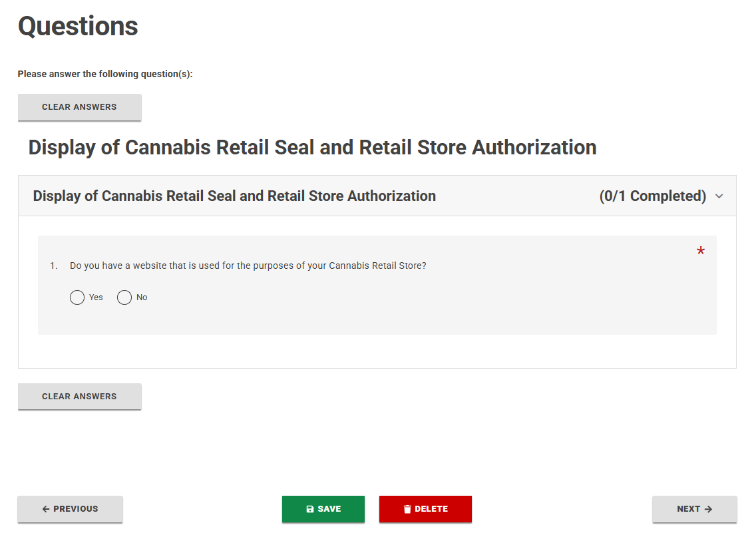
Task: Click the (0/1 Completed) status text
Action: point(652,196)
